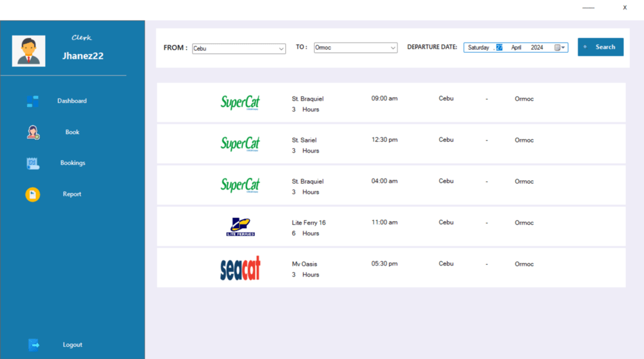Select the Lite Ferry 16 vessel name
The height and width of the screenshot is (359, 644).
309,222
